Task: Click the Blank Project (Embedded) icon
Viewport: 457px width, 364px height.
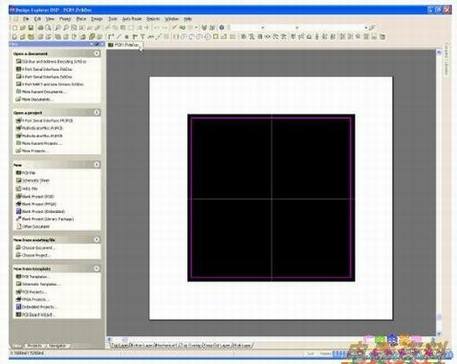Action: (19, 211)
